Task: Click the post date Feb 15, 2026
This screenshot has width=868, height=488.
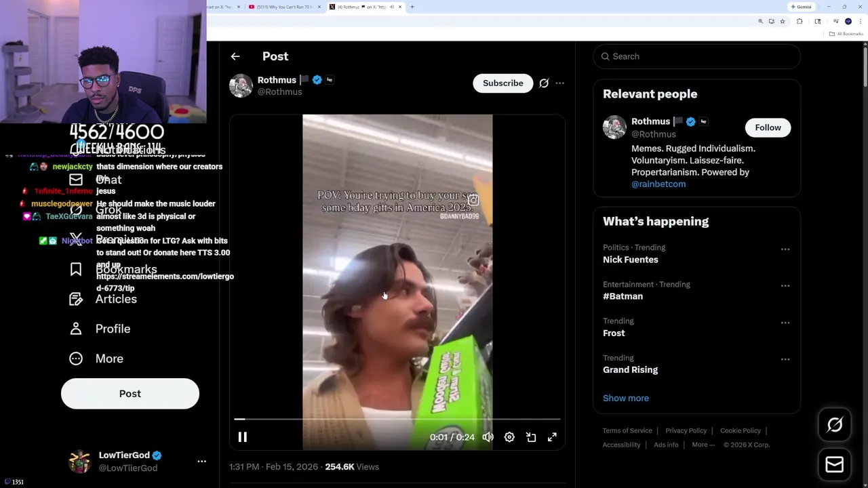Action: 292,467
